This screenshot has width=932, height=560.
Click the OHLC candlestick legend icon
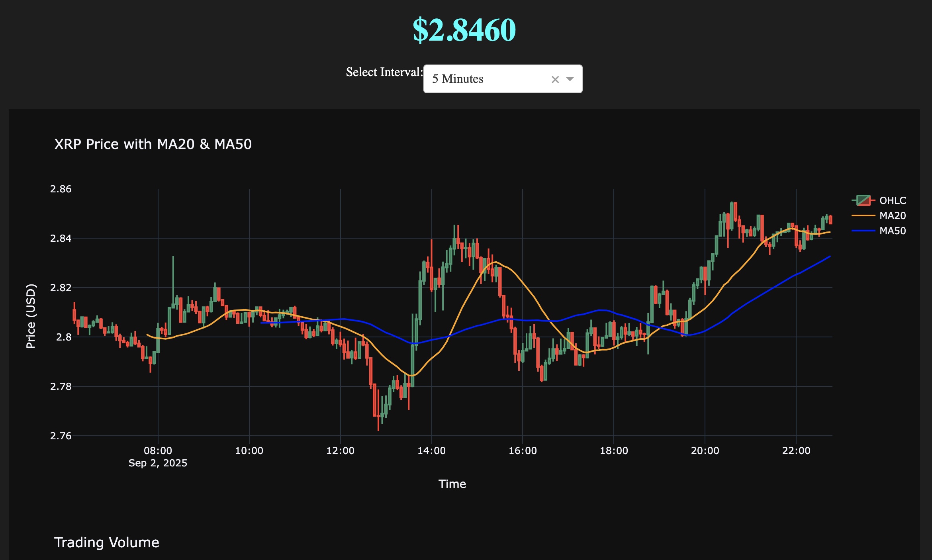point(863,200)
